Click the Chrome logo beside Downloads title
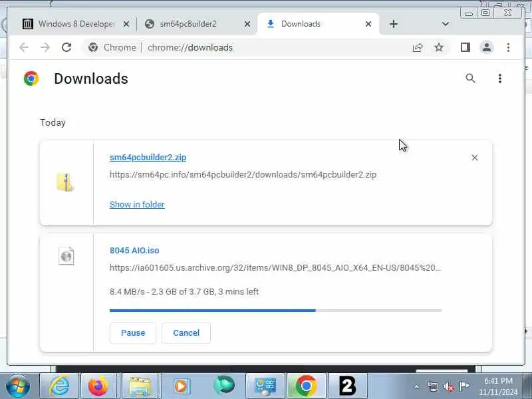 click(31, 78)
